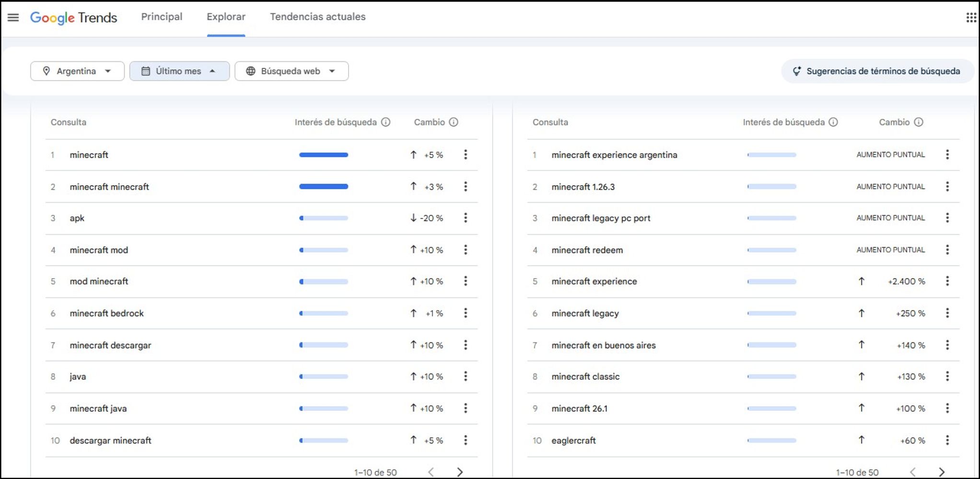
Task: Open the Argentina region dropdown
Action: pyautogui.click(x=77, y=71)
